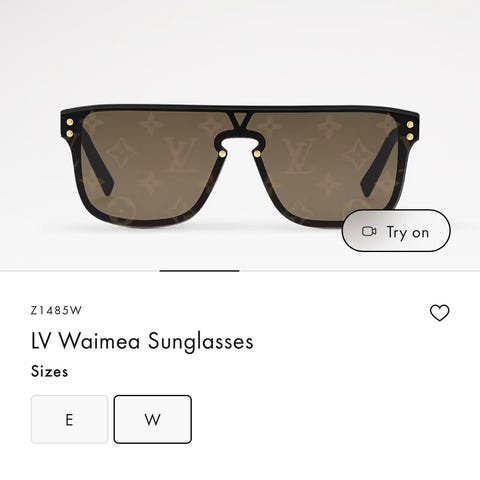Select size E
The image size is (480, 480).
(x=70, y=419)
